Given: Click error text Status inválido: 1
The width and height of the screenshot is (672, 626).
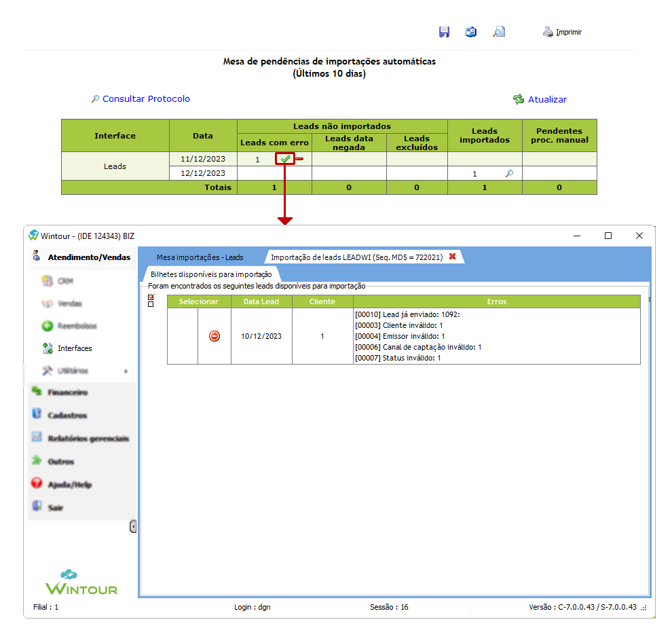Looking at the screenshot, I should (x=398, y=358).
